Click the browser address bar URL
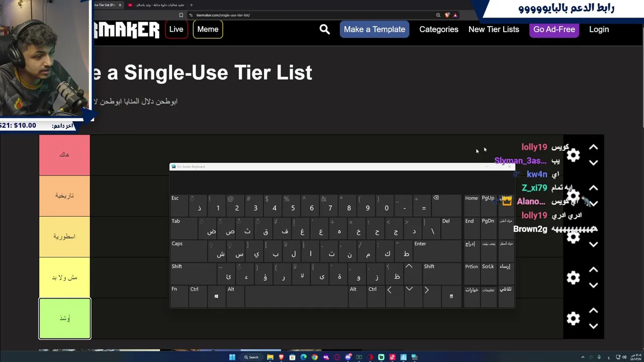 tap(223, 15)
